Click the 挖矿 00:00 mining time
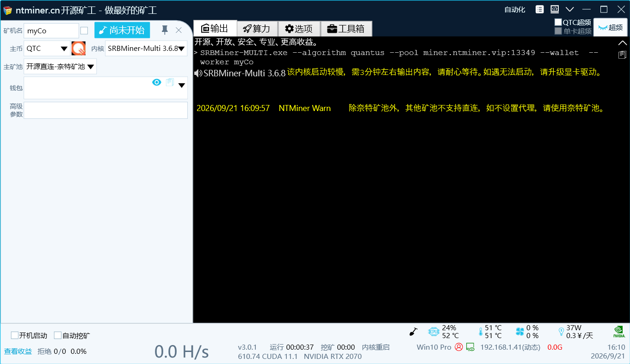This screenshot has width=630, height=364. tap(338, 347)
